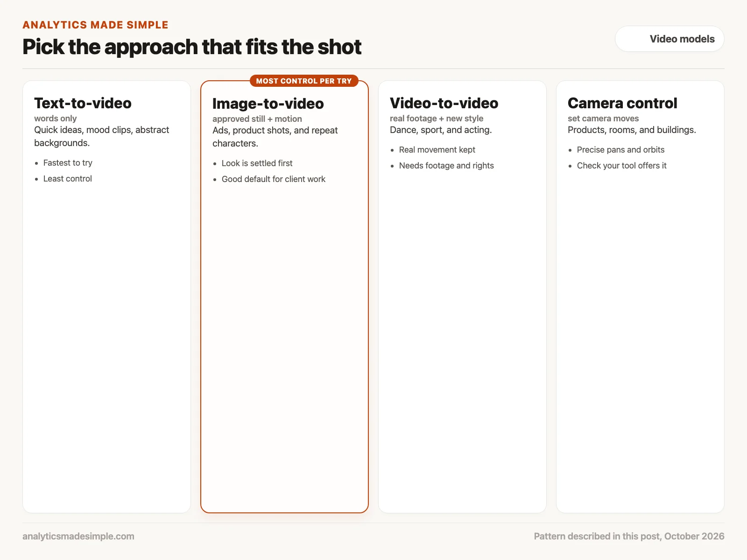This screenshot has height=560, width=747.
Task: Select the Video-to-video card heading
Action: click(x=444, y=103)
